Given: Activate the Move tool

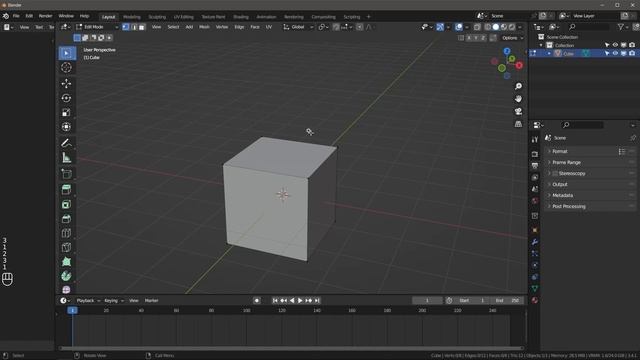Looking at the screenshot, I should tap(66, 84).
